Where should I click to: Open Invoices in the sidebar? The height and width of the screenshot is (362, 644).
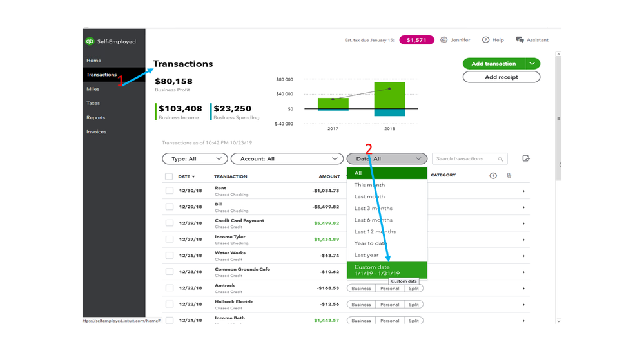(x=96, y=132)
